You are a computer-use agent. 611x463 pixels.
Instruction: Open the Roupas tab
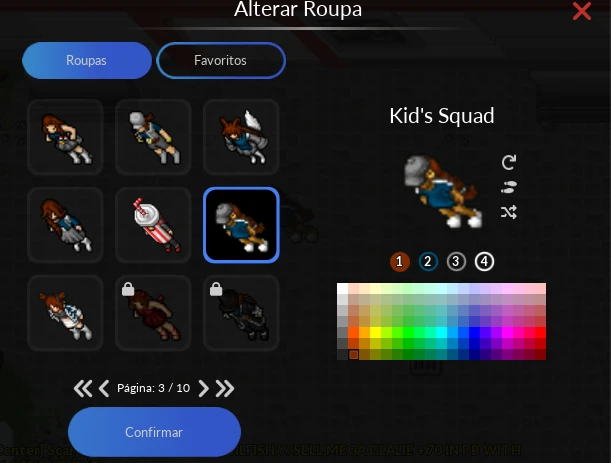pyautogui.click(x=87, y=60)
